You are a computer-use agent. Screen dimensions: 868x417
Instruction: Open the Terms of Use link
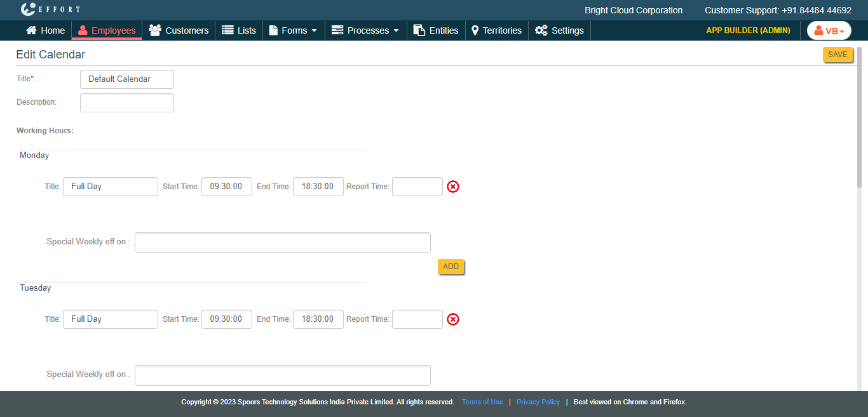point(482,402)
